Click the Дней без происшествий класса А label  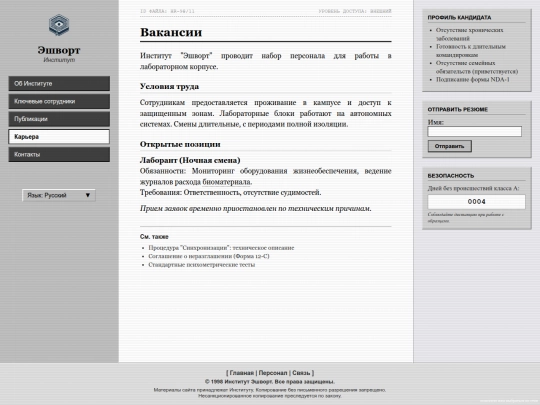click(474, 188)
